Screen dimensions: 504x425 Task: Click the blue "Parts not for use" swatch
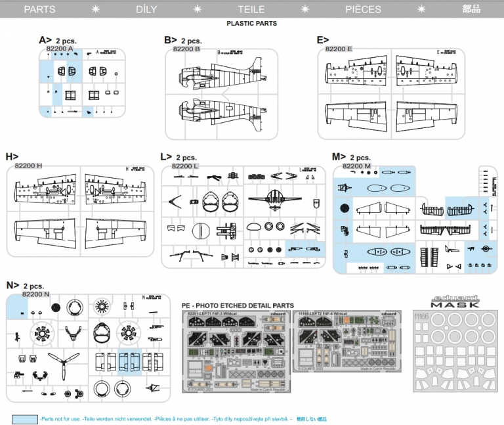coord(24,418)
